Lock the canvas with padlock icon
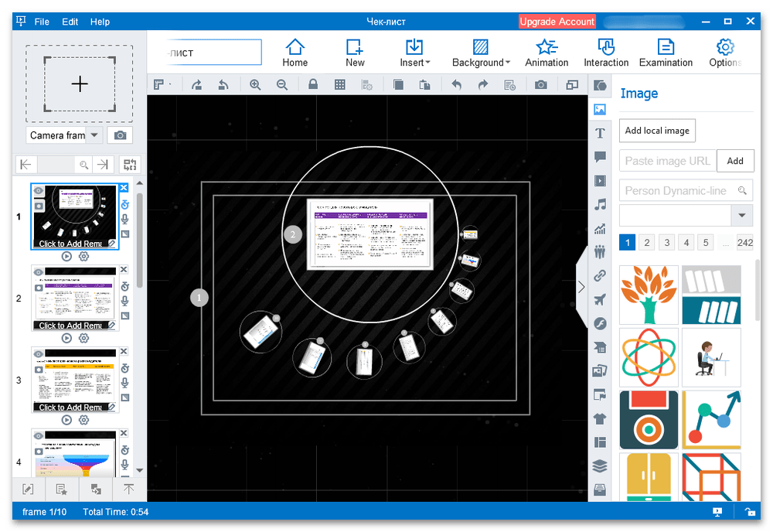The height and width of the screenshot is (532, 773). click(313, 84)
